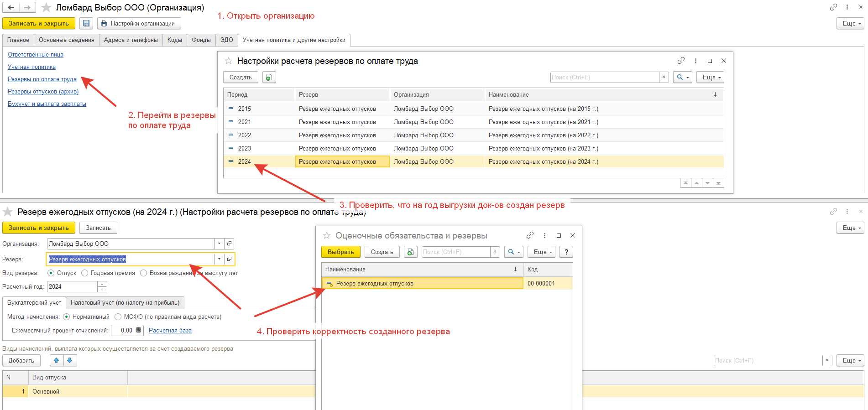The width and height of the screenshot is (868, 410).
Task: Move the vacation type row down
Action: [70, 360]
